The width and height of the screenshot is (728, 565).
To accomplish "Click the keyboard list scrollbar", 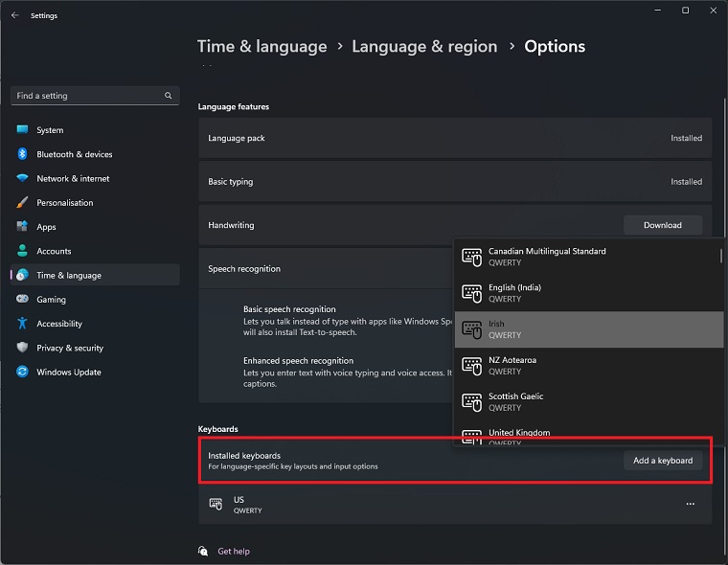I will 720,256.
